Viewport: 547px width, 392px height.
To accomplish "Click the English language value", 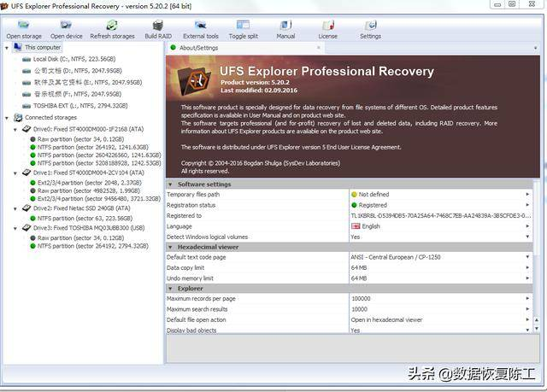I will (371, 226).
